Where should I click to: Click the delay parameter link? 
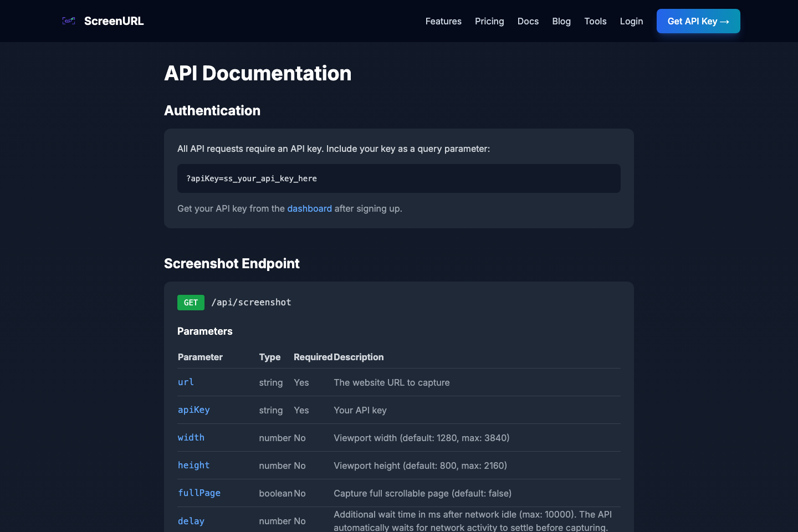[x=191, y=521]
